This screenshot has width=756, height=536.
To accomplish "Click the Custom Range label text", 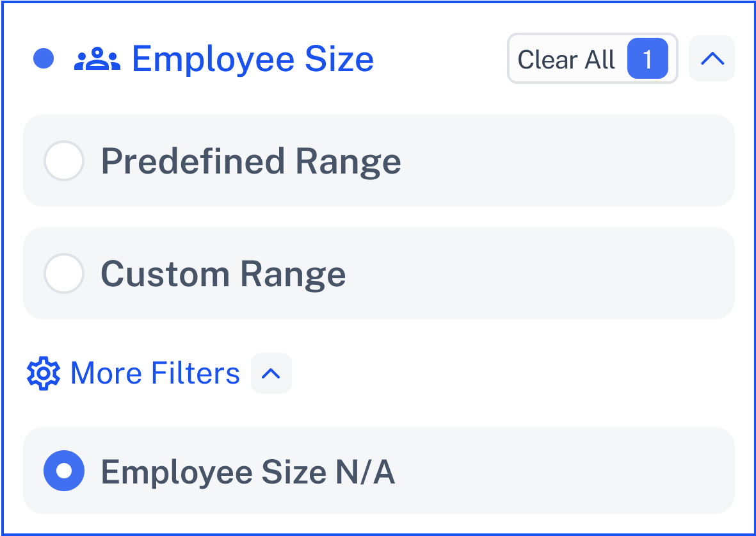I will (223, 275).
